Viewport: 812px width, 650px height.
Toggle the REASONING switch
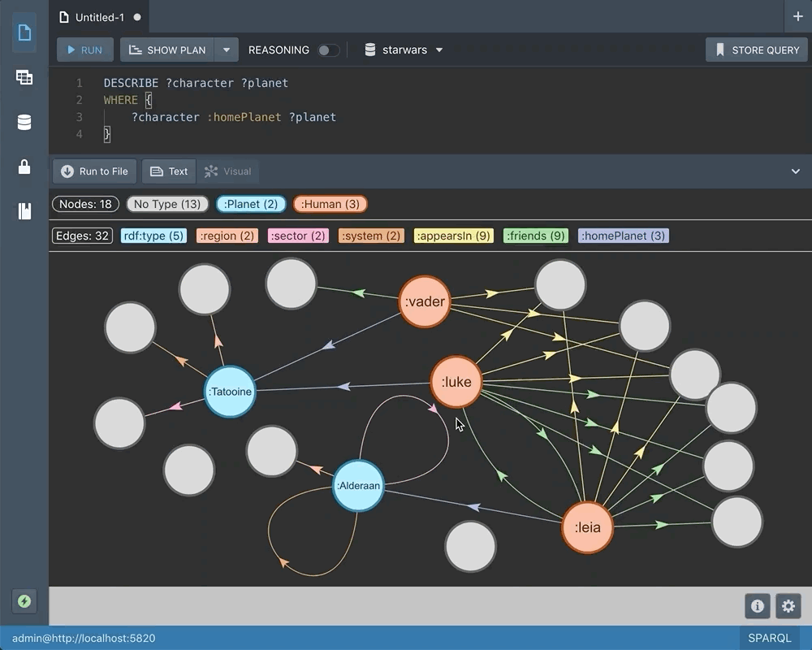(328, 50)
